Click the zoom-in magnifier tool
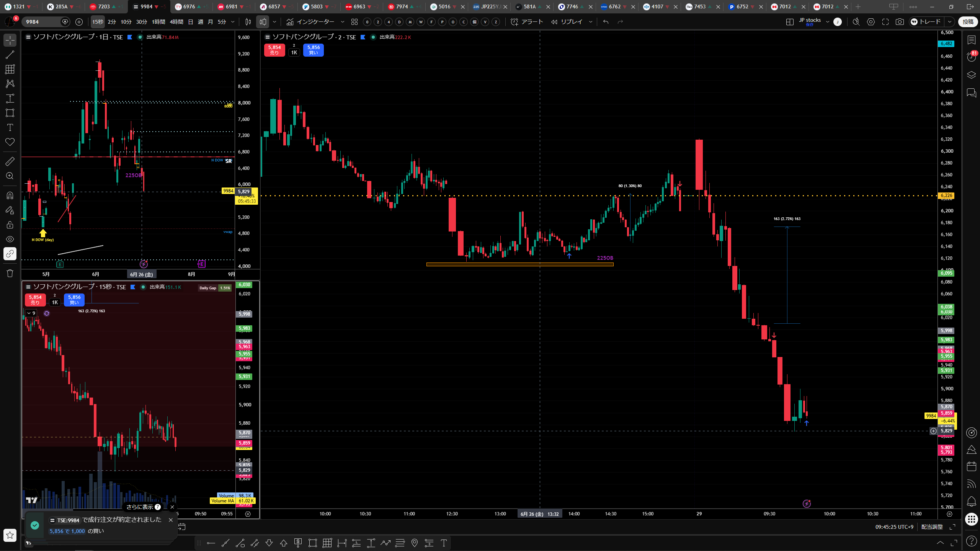This screenshot has height=551, width=980. (10, 176)
